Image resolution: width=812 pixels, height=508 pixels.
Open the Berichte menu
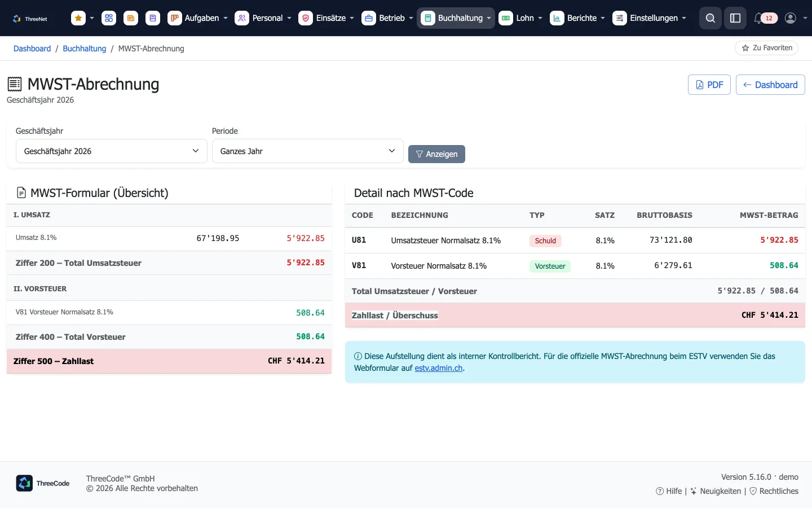click(577, 18)
